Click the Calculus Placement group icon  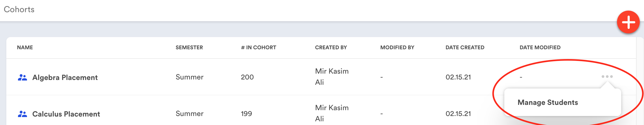tap(22, 114)
